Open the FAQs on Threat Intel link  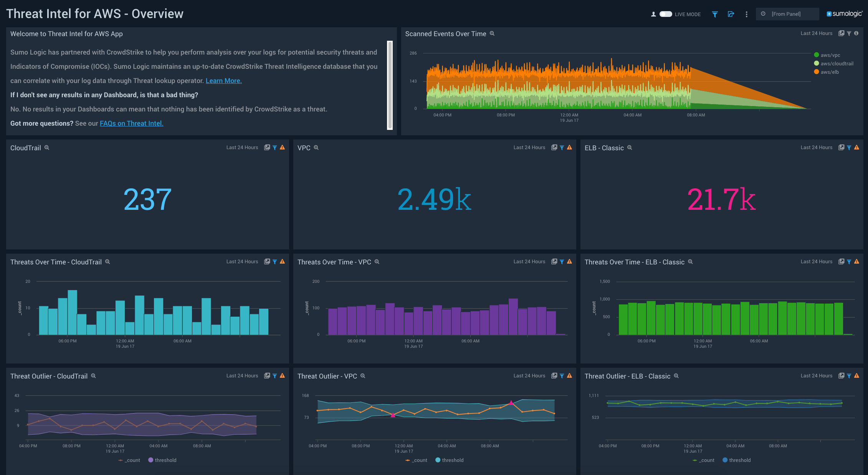tap(131, 123)
